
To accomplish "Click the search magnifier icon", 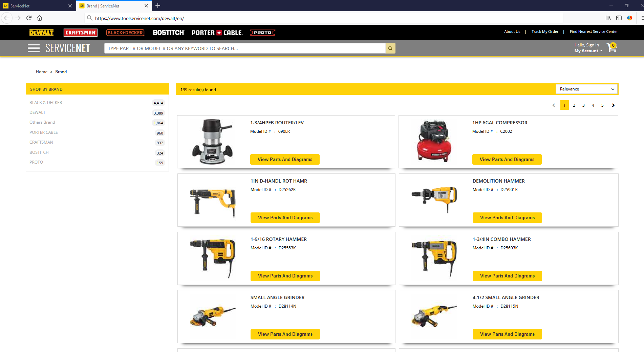I will click(x=390, y=48).
